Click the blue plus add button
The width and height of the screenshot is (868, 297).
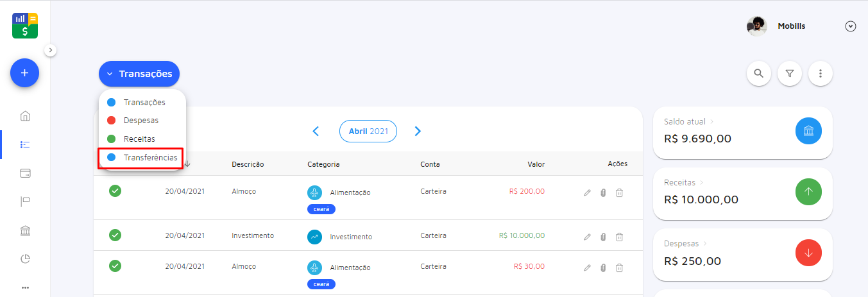[x=24, y=73]
